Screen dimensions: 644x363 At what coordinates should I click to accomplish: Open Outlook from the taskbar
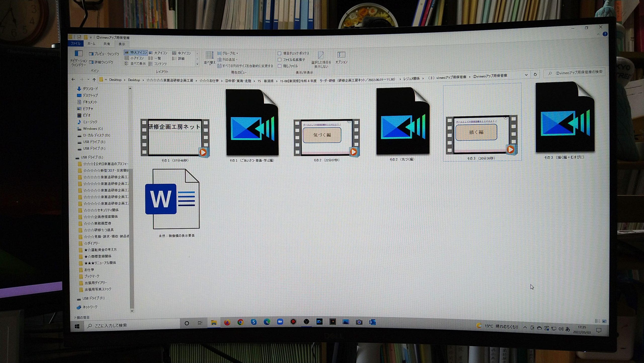coord(372,322)
